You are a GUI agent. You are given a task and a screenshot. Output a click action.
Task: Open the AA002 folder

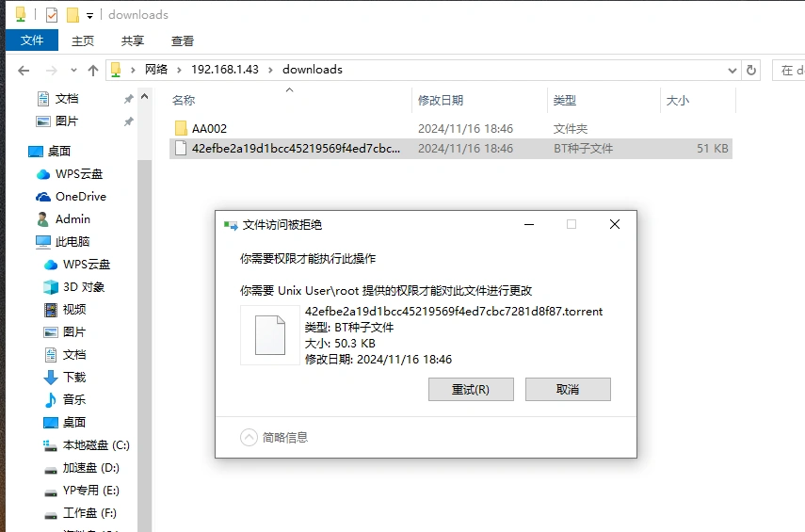pos(208,129)
